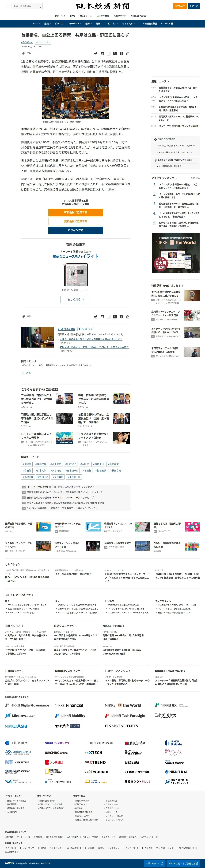The height and width of the screenshot is (868, 205).
Task: Expand the ビジネス navigation dropdown
Action: tap(60, 24)
